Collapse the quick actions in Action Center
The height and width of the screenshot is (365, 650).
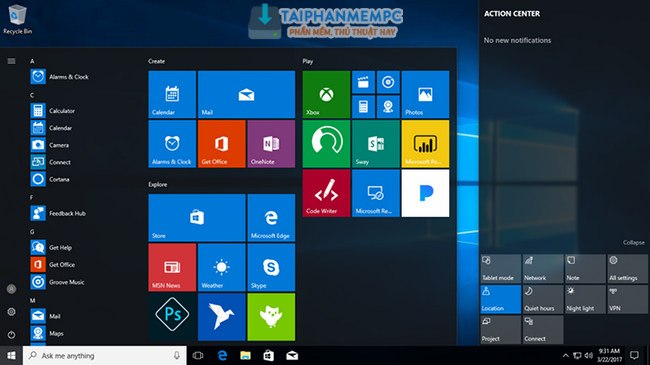633,243
